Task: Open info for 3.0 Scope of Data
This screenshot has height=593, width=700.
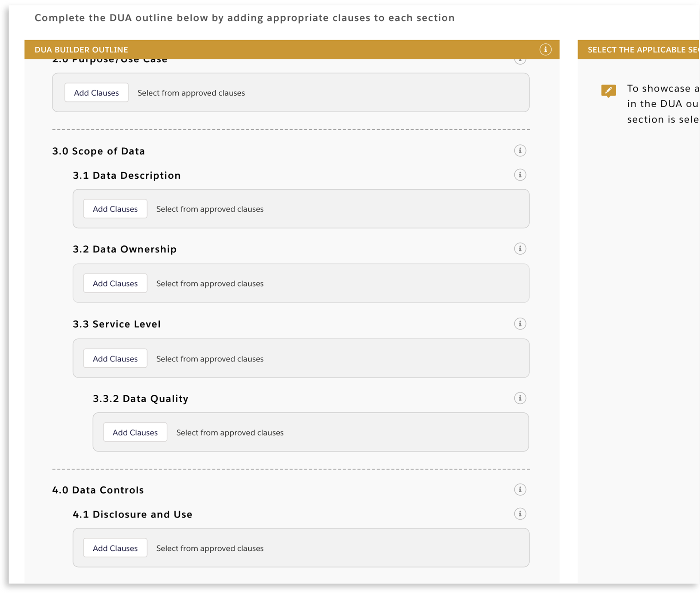Action: [520, 150]
